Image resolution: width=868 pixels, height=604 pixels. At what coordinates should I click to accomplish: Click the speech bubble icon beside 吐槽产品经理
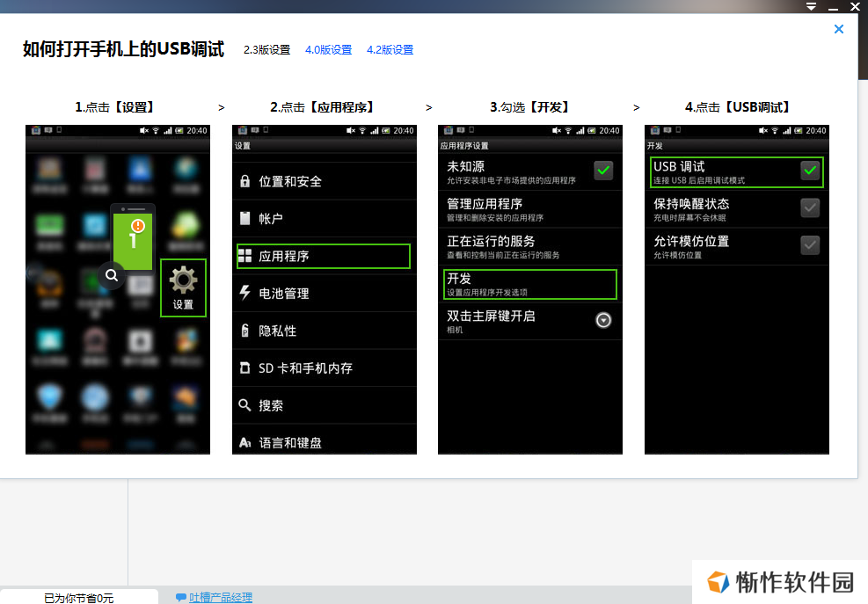[180, 597]
